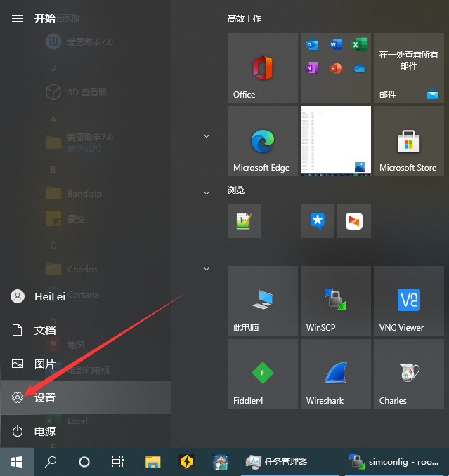The height and width of the screenshot is (476, 449).
Task: Open the orange arrow app tile
Action: [x=354, y=221]
